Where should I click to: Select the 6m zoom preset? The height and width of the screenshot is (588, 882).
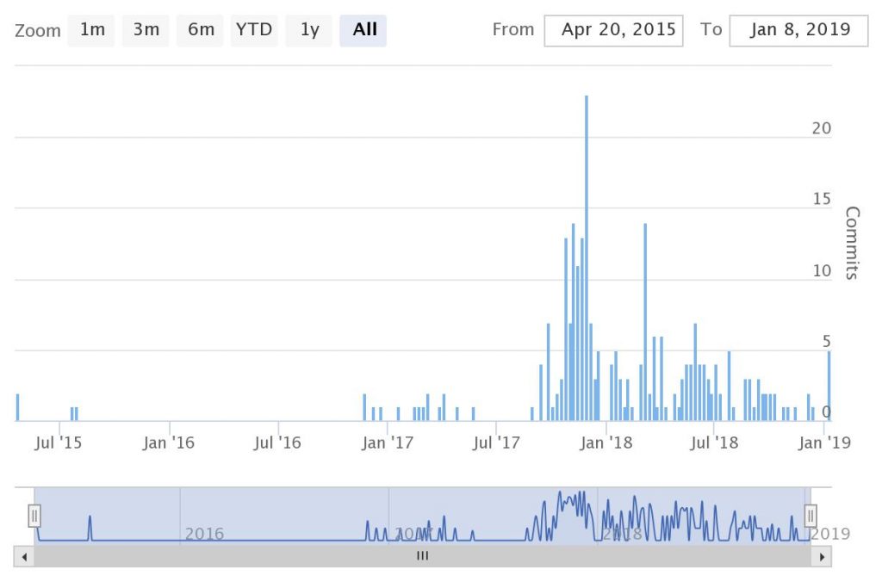(200, 30)
